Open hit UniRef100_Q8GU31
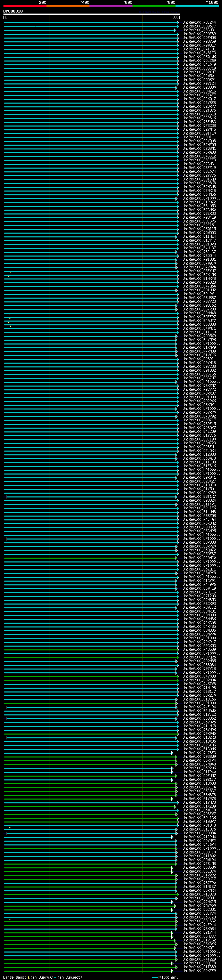Screen dimensions: 222x980 pos(199,30)
